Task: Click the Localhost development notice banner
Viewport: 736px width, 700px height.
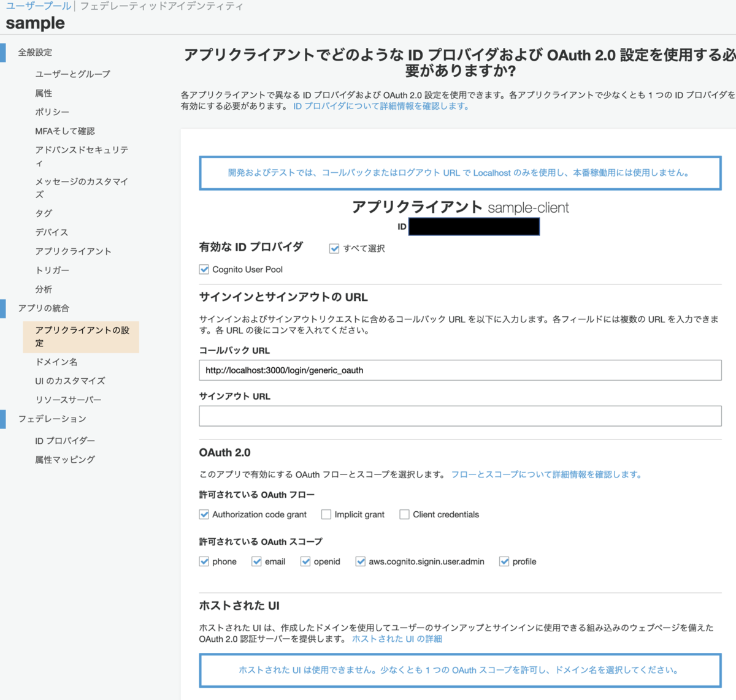Action: coord(460,173)
